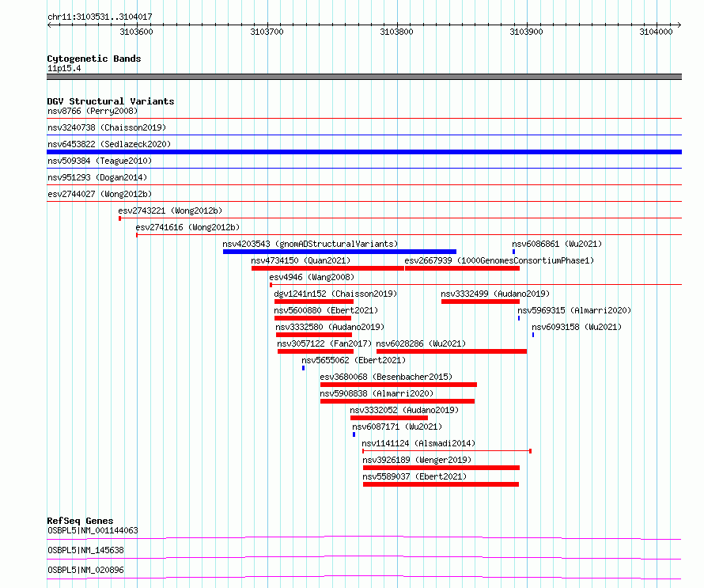Select the red esv3680068 variant bar
The width and height of the screenshot is (704, 588).
pos(399,385)
